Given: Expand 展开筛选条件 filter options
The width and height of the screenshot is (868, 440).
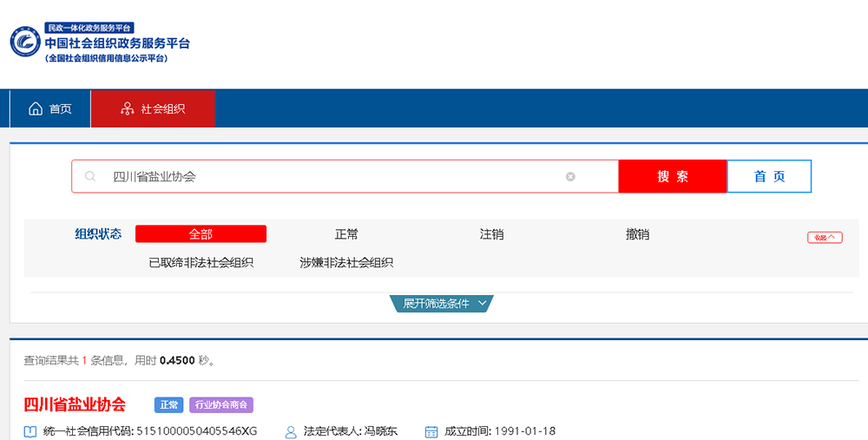Looking at the screenshot, I should [x=441, y=303].
